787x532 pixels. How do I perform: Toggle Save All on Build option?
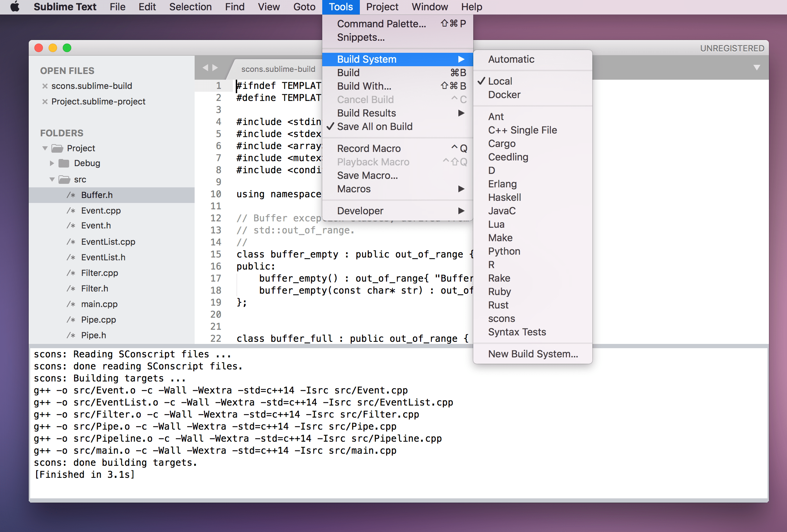point(374,126)
